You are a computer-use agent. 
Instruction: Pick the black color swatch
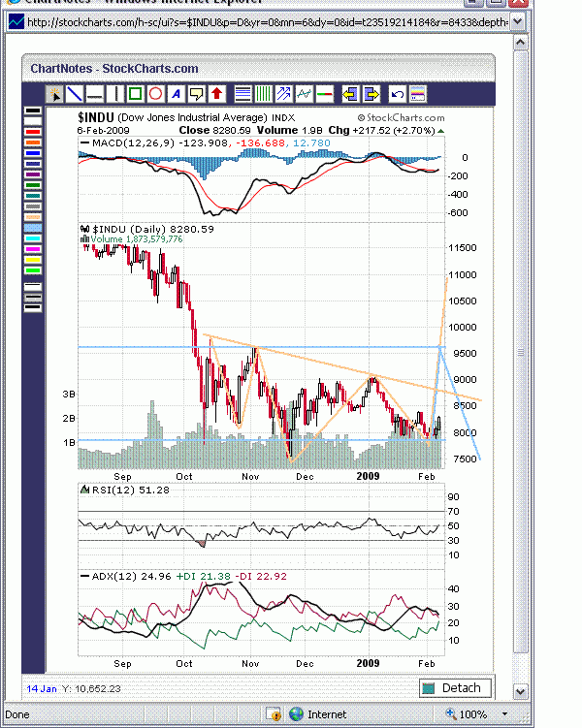[33, 111]
